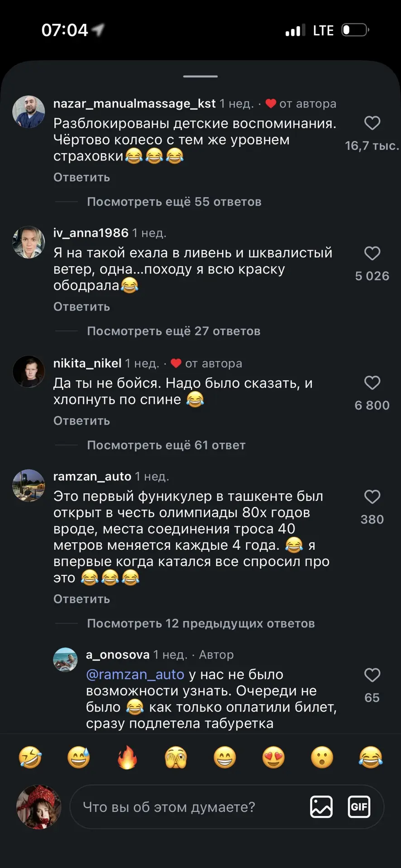This screenshot has width=401, height=868.
Task: Tap Ответить under nikita_nikel's comment
Action: coord(81,421)
